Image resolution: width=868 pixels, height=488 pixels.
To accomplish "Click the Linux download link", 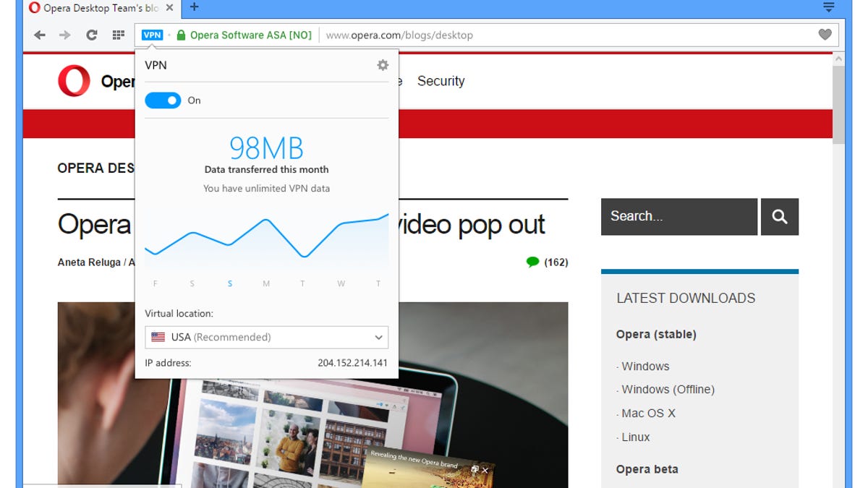I will [635, 437].
